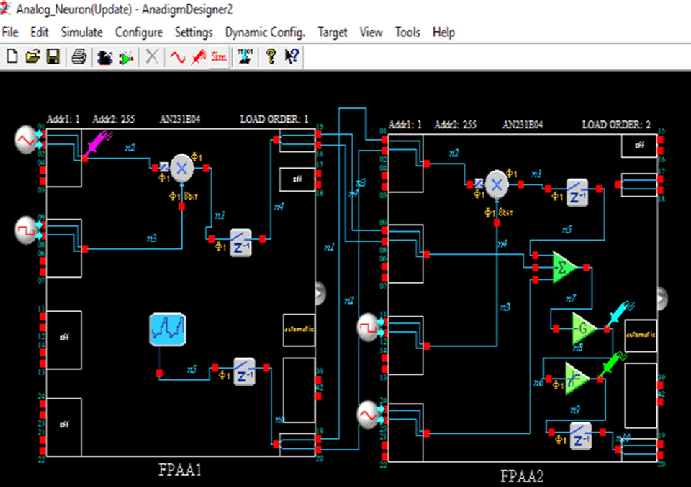Click the red sine wave signal generator tool

point(180,57)
